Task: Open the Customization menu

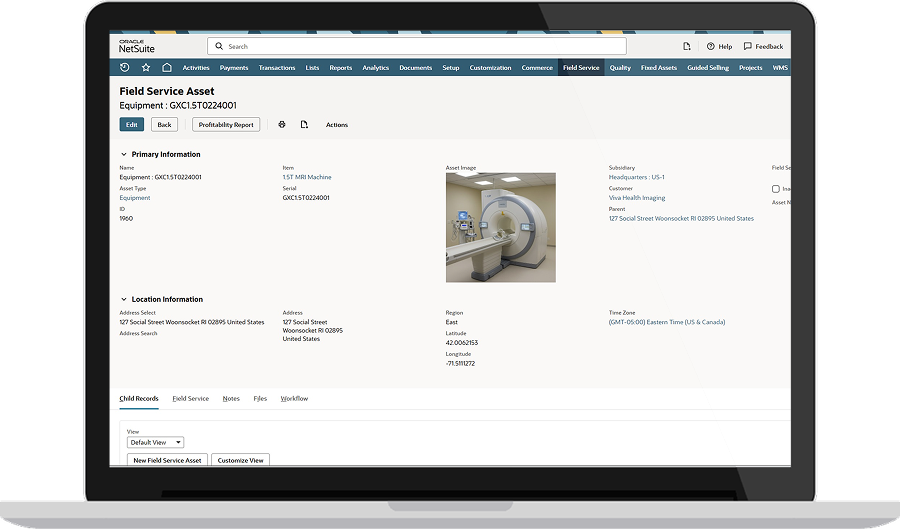Action: point(490,68)
